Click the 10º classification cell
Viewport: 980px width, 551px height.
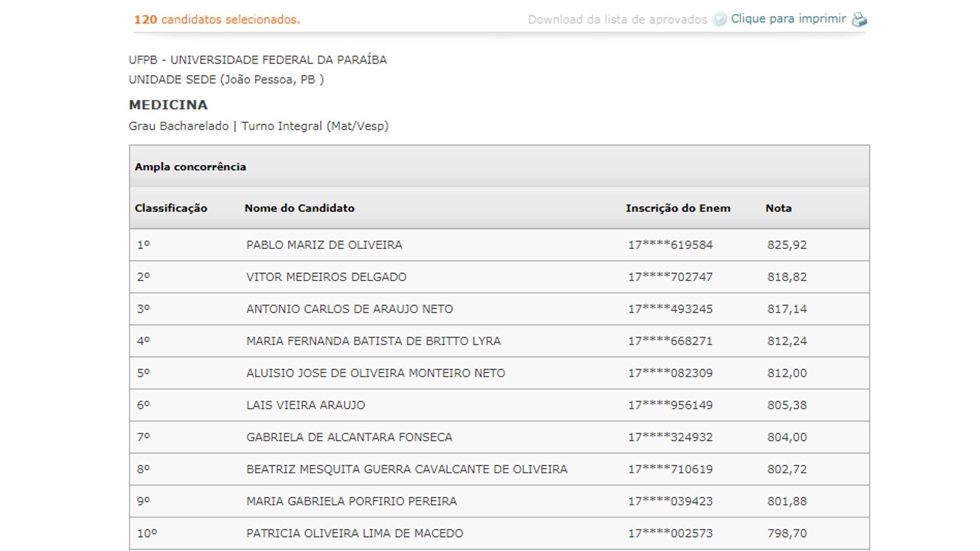click(147, 533)
